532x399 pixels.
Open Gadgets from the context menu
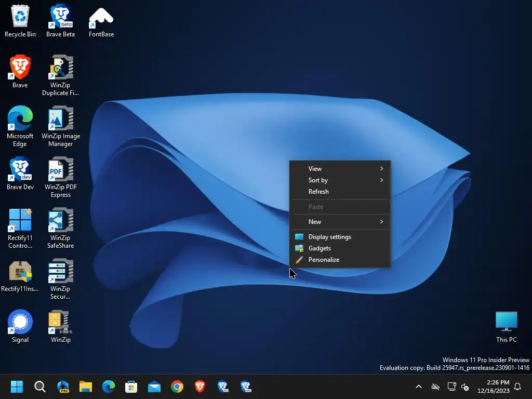click(x=340, y=248)
